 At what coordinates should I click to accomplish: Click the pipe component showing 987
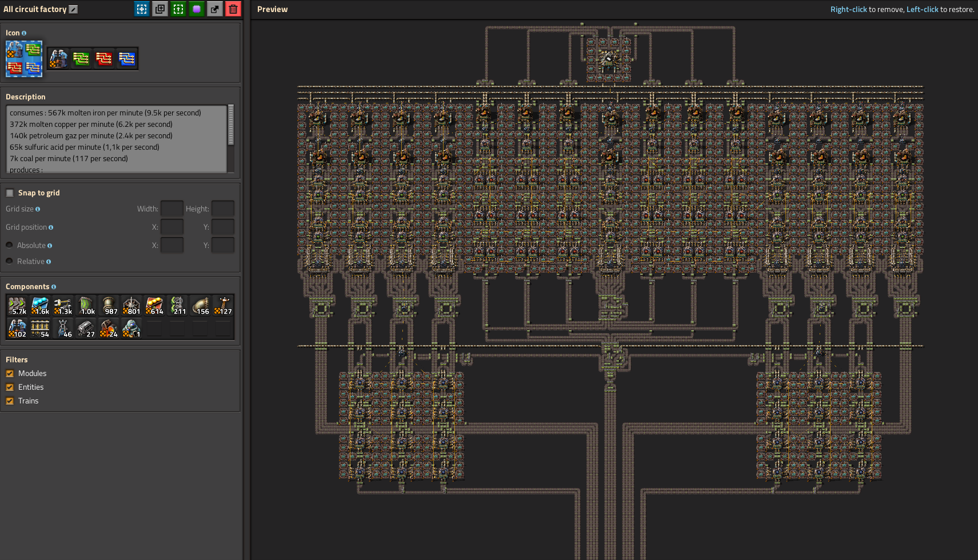tap(109, 306)
